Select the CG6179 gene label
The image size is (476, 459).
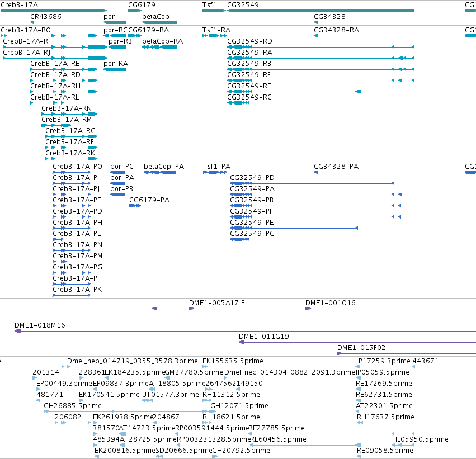[x=142, y=5]
